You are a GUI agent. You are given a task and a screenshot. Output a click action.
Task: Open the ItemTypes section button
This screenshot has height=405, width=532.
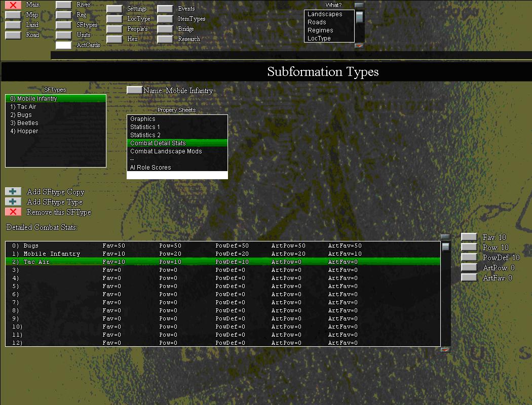165,19
